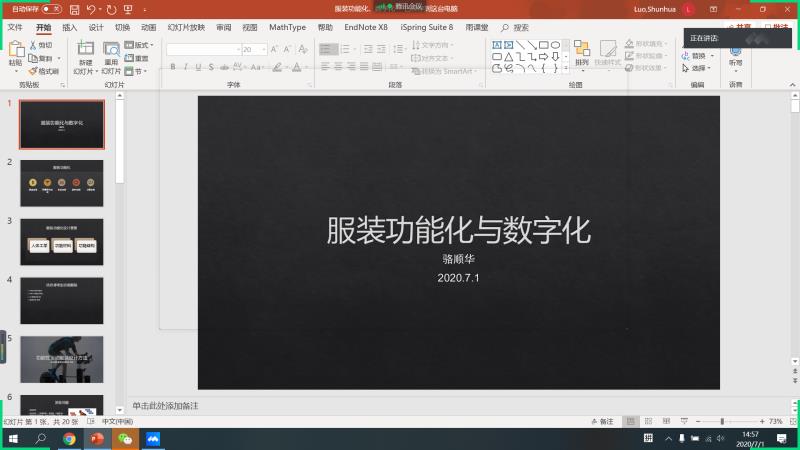800x450 pixels.
Task: Click the zoom slider in status bar
Action: point(724,422)
